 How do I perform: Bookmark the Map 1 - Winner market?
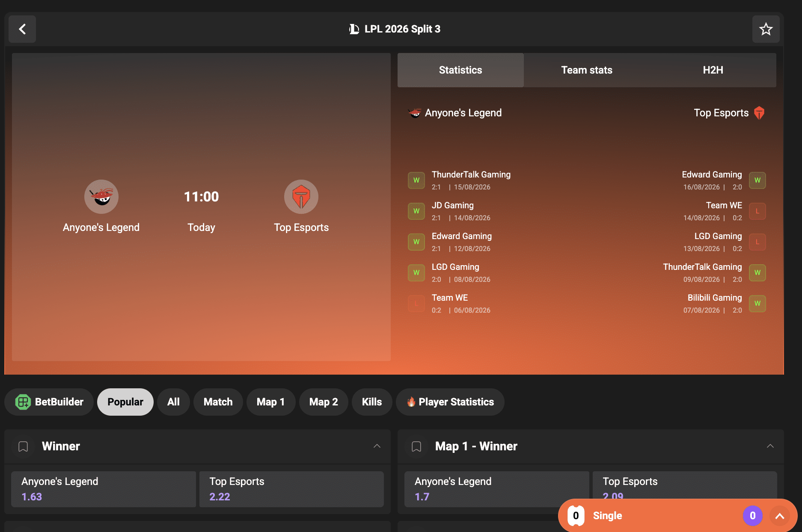[x=416, y=446]
